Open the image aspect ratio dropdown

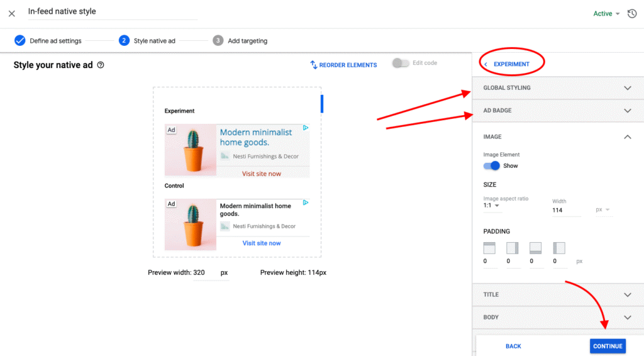tap(491, 205)
